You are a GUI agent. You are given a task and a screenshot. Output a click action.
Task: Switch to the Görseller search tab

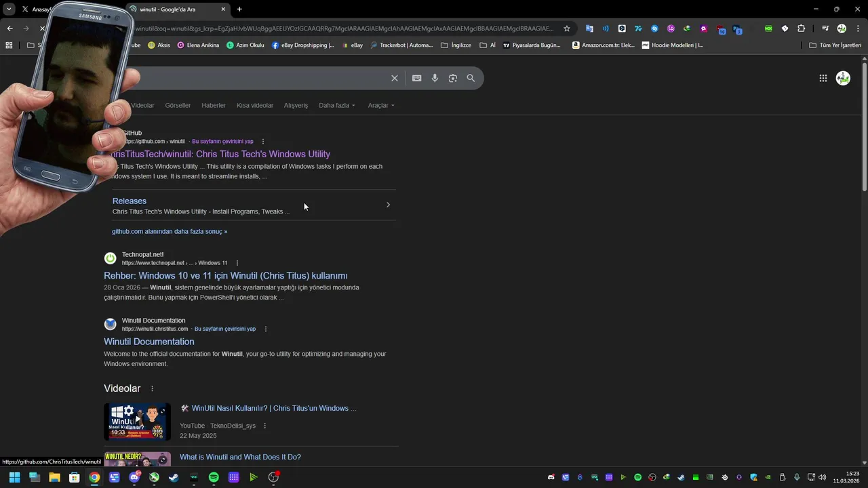[x=178, y=105]
